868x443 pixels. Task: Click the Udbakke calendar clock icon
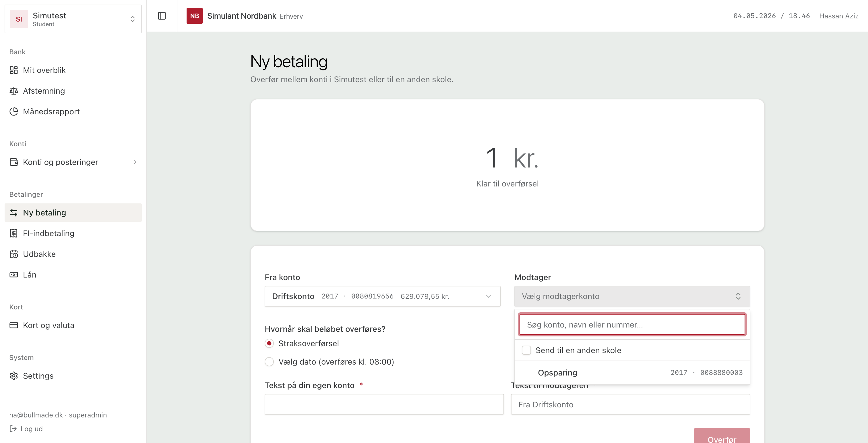(x=14, y=254)
